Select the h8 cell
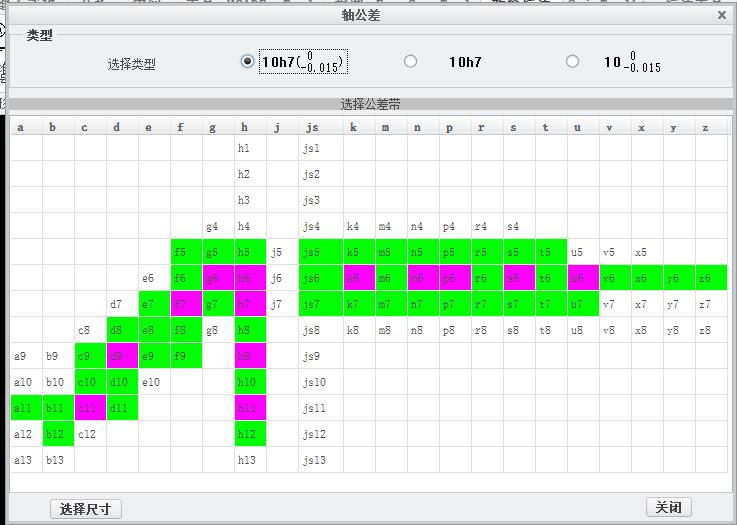 [250, 330]
